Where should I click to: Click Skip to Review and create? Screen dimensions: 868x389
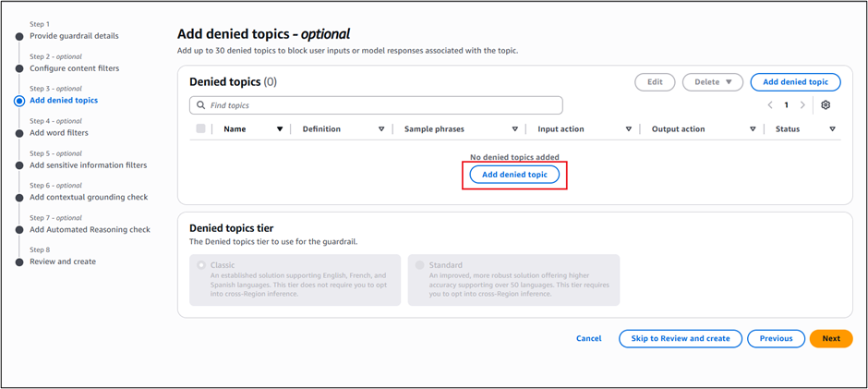(x=681, y=338)
